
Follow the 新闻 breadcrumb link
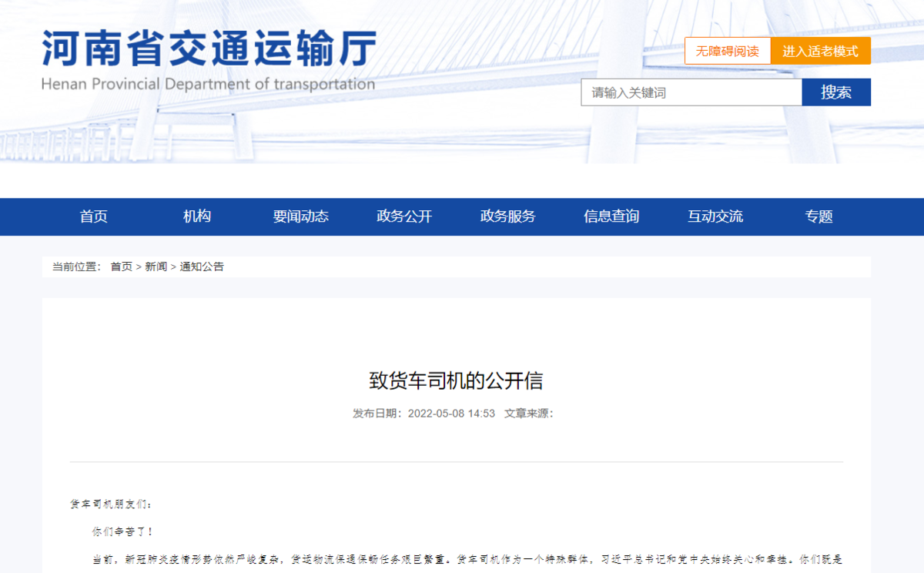point(156,266)
